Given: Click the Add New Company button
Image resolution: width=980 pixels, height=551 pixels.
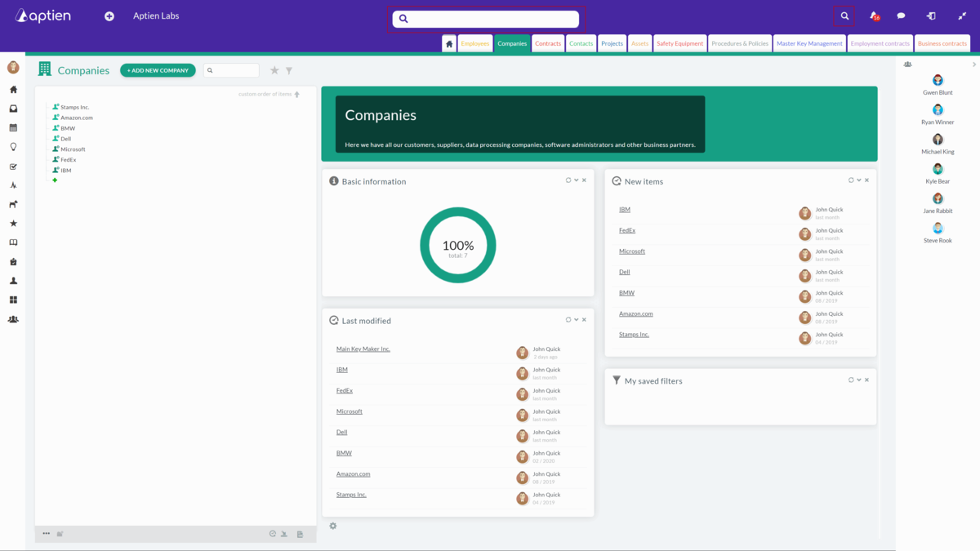Looking at the screenshot, I should (158, 71).
